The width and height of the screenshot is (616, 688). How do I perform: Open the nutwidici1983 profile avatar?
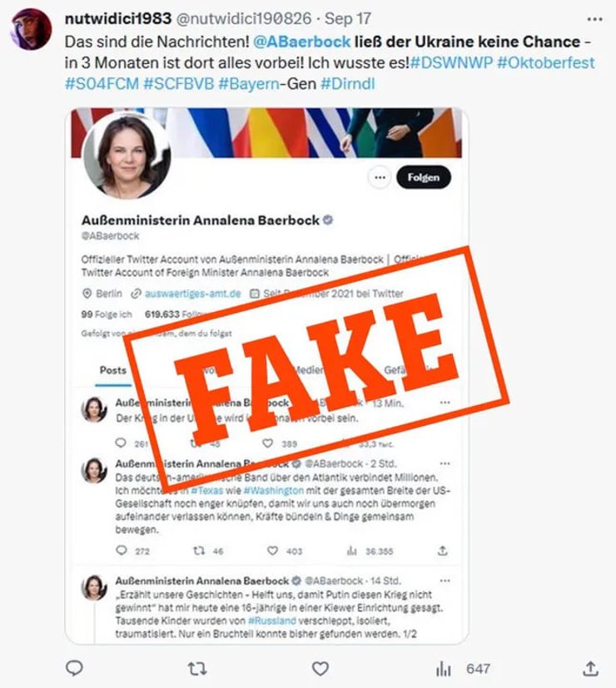click(31, 29)
